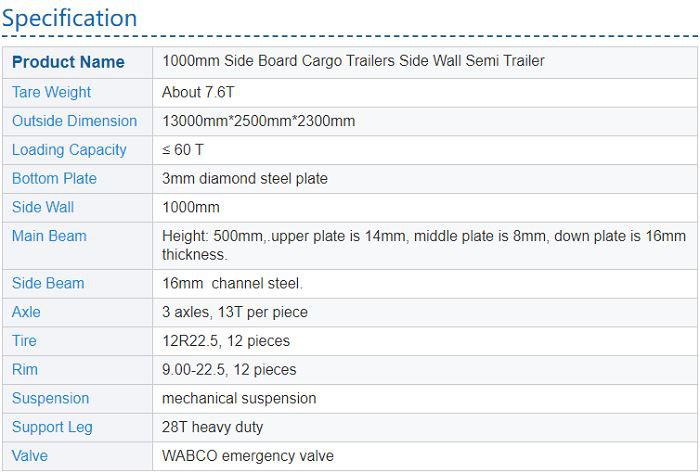
Task: Select the 'WABCO emergency valve' text
Action: pyautogui.click(x=247, y=456)
